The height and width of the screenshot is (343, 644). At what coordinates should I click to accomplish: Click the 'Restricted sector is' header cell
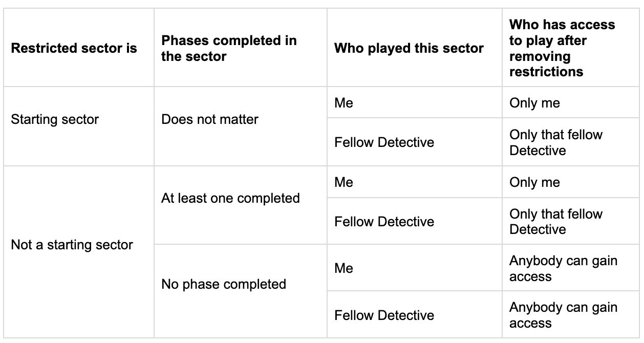(74, 49)
